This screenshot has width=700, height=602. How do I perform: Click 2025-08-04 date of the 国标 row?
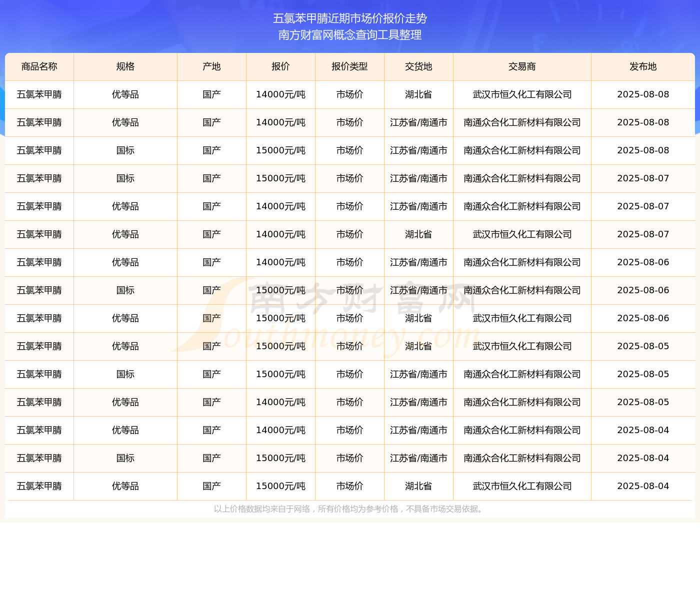coord(643,458)
